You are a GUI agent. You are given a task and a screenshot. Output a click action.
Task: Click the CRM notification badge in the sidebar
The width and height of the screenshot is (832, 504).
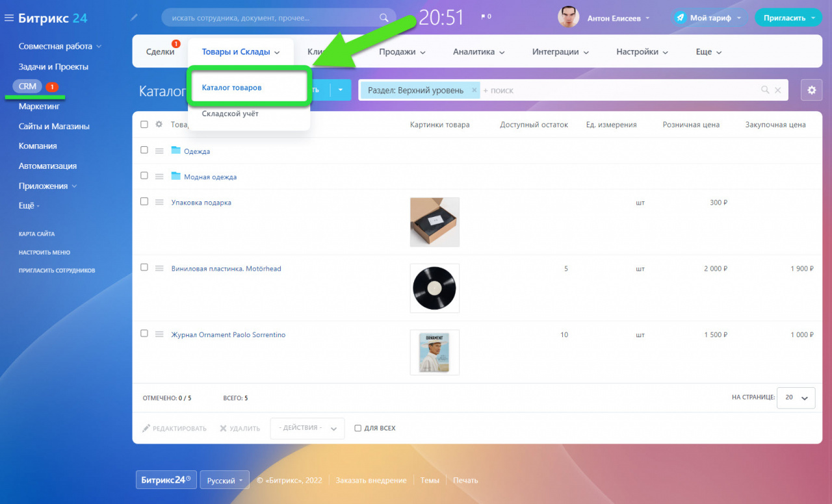click(x=53, y=86)
